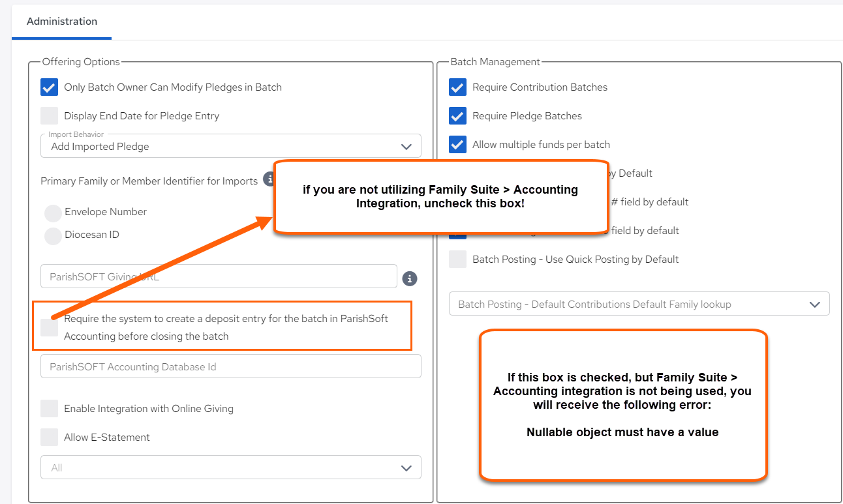Screen dimensions: 843x504
Task: Open Batch Posting Default Family lookup dropdown
Action: click(x=639, y=304)
